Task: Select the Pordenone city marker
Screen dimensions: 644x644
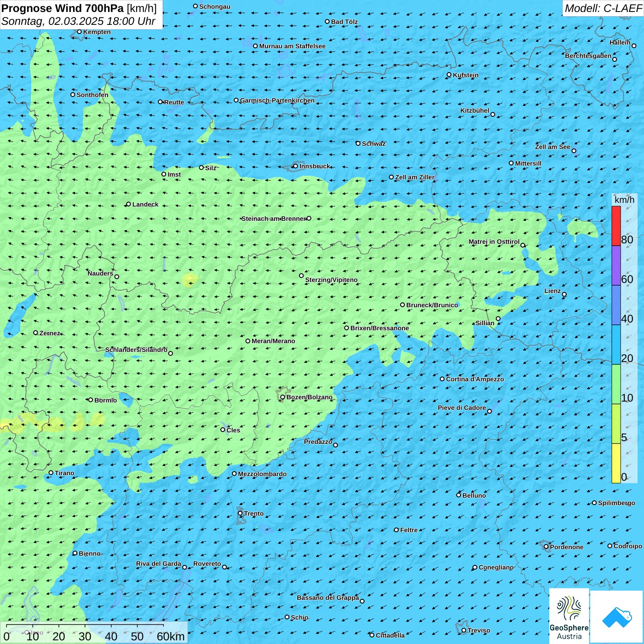Action: [x=546, y=547]
